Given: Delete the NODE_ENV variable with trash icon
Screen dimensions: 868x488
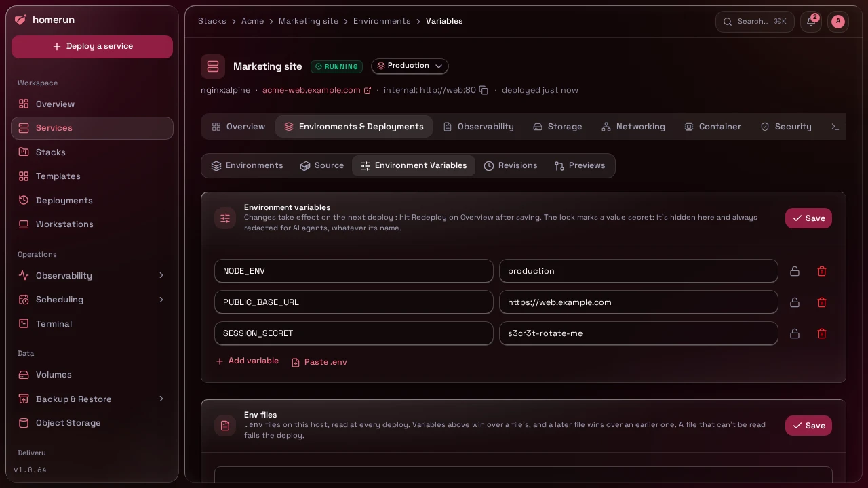Looking at the screenshot, I should point(822,271).
